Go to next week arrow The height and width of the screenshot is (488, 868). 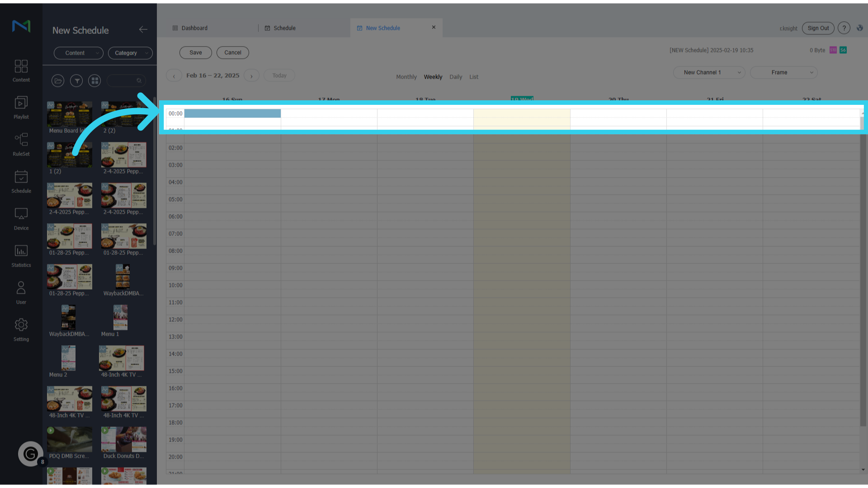[x=251, y=76]
